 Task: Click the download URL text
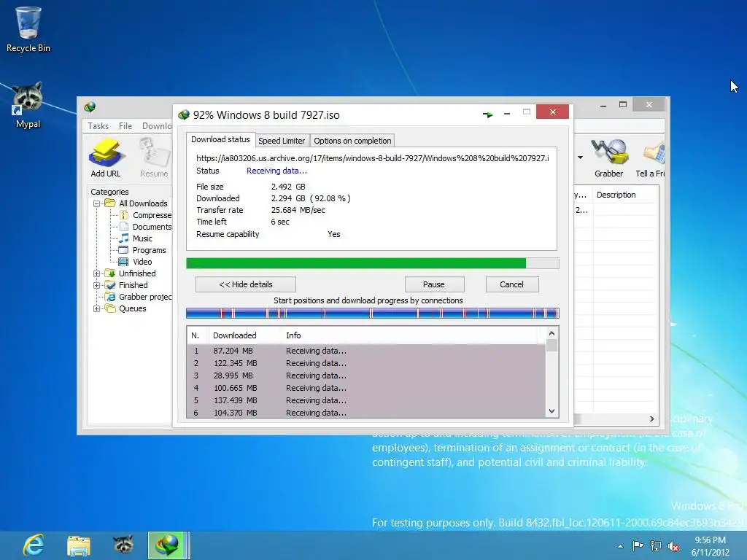click(x=373, y=158)
